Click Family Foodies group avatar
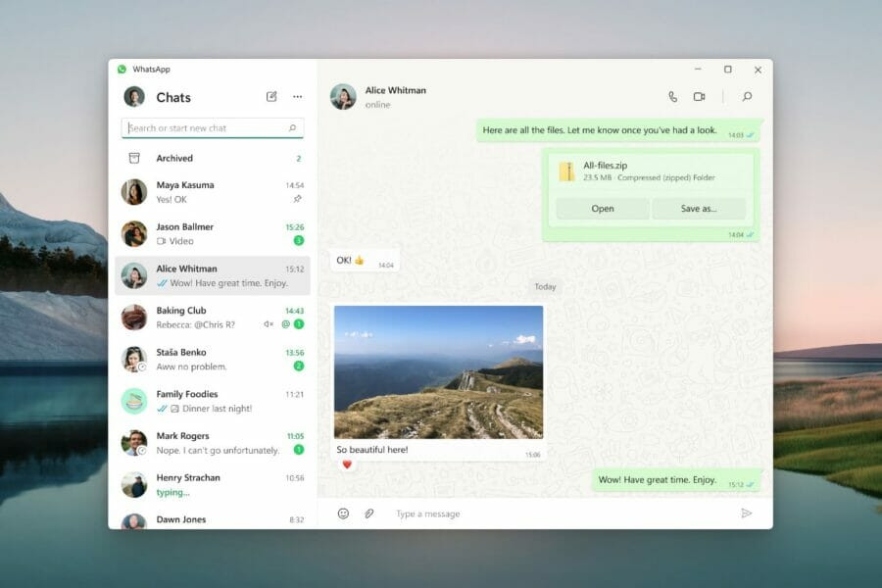 tap(134, 401)
